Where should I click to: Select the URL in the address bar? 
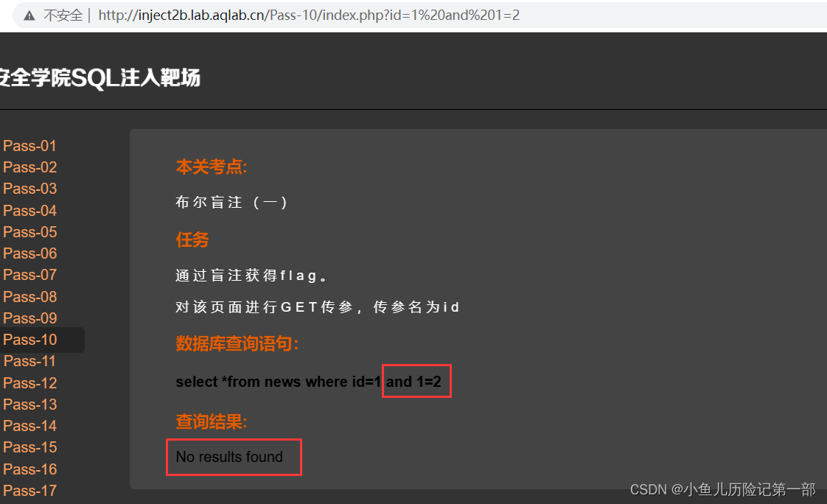coord(309,15)
